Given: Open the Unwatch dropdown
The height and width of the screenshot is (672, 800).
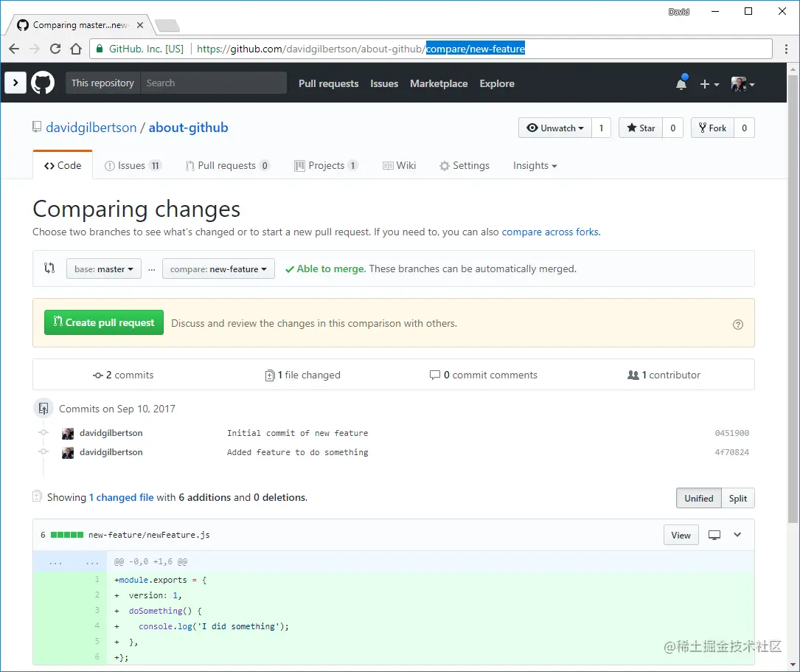Looking at the screenshot, I should point(555,128).
